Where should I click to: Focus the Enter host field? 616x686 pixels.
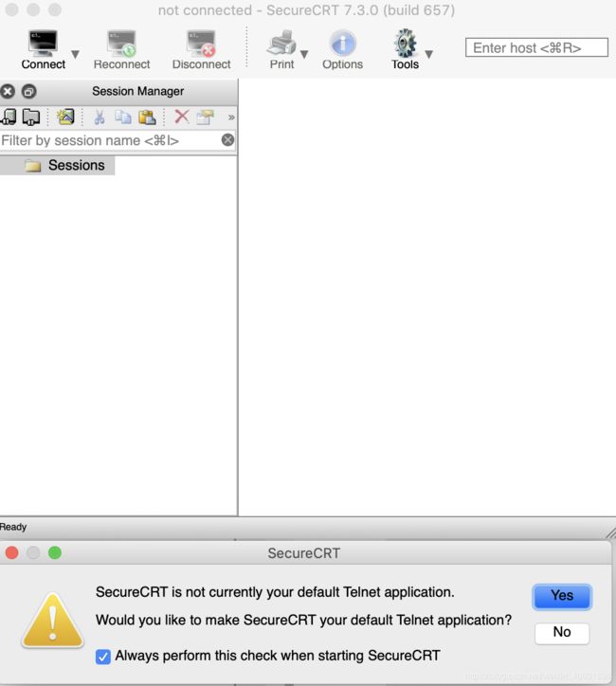(536, 47)
